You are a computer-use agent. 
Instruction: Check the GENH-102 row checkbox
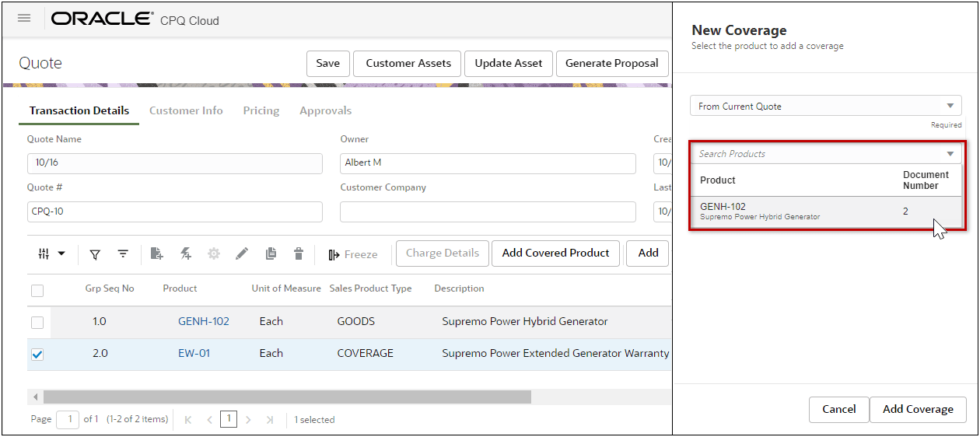[37, 322]
